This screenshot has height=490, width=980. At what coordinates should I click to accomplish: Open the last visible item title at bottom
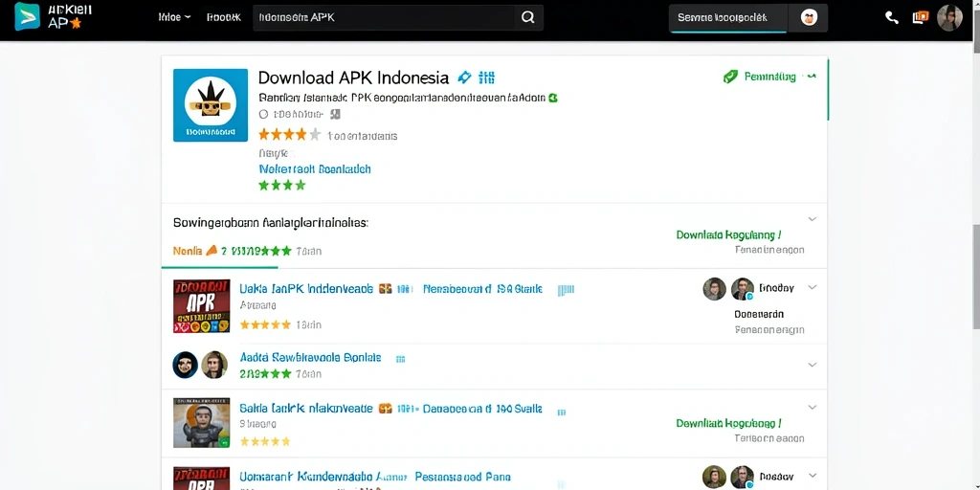[x=375, y=477]
